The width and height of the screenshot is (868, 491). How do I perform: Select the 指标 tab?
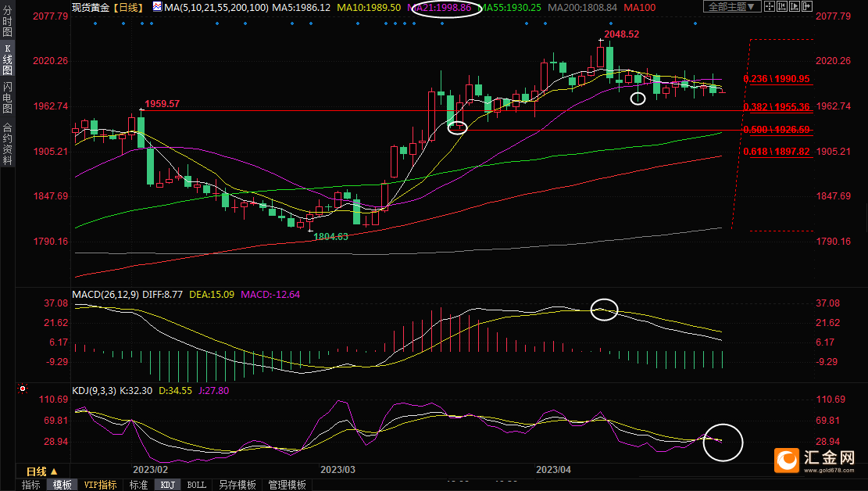[31, 485]
